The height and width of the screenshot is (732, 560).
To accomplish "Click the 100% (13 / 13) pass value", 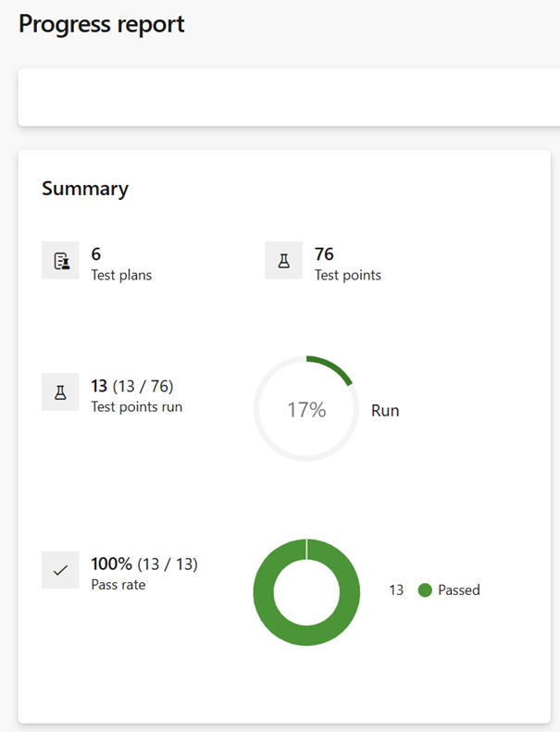I will click(144, 564).
